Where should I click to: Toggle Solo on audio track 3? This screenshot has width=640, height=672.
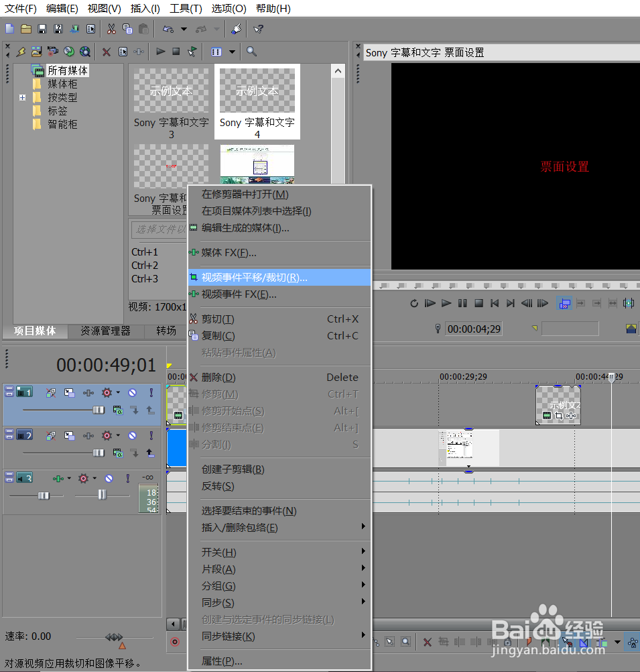click(x=127, y=478)
